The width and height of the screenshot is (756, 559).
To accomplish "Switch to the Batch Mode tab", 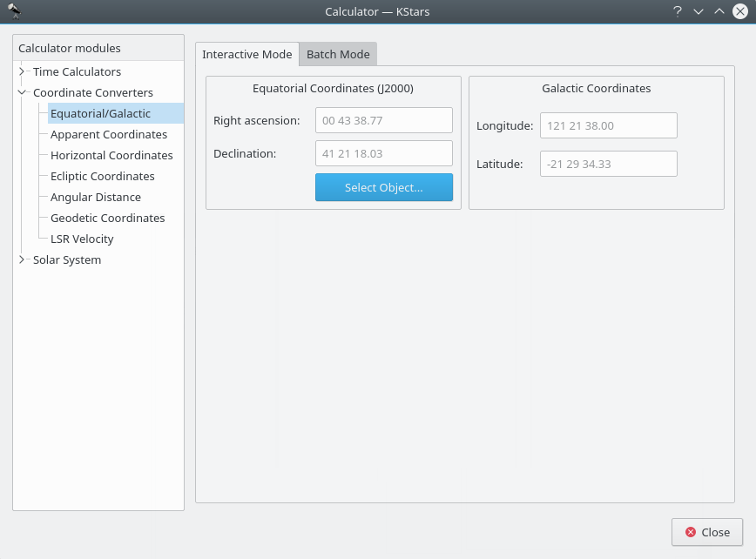I will [338, 54].
